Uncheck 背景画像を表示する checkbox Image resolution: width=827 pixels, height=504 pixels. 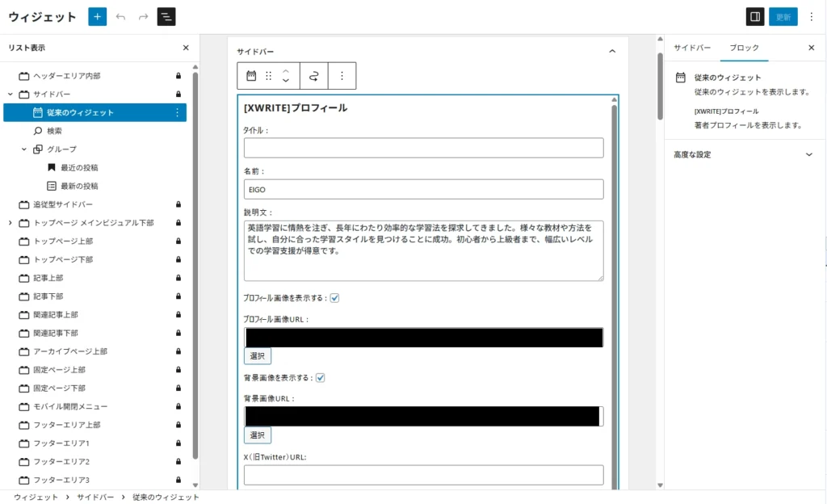pyautogui.click(x=320, y=377)
